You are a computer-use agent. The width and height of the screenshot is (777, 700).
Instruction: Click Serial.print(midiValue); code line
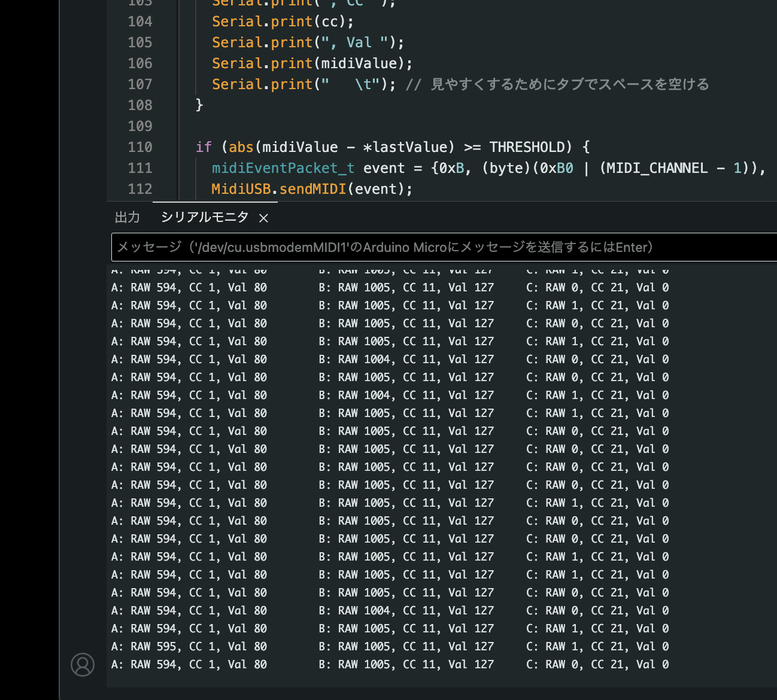[x=312, y=63]
